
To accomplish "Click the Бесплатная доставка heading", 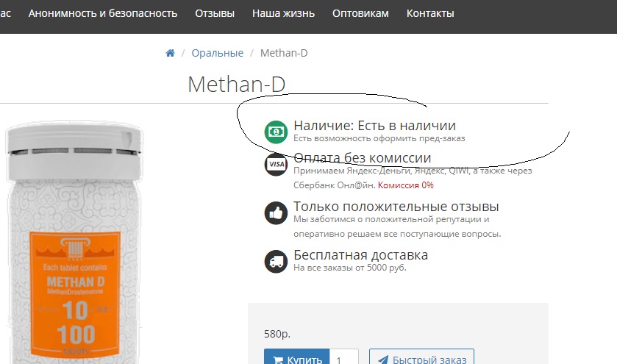I will (x=360, y=255).
